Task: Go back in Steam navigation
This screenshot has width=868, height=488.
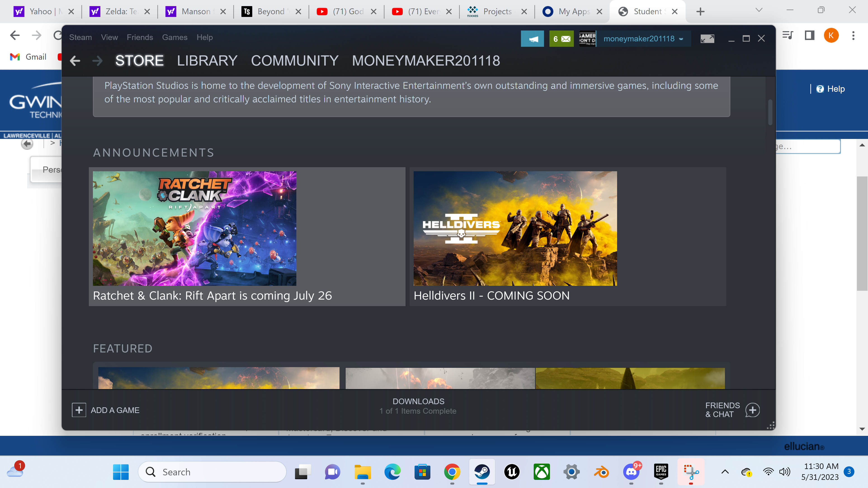Action: point(75,61)
